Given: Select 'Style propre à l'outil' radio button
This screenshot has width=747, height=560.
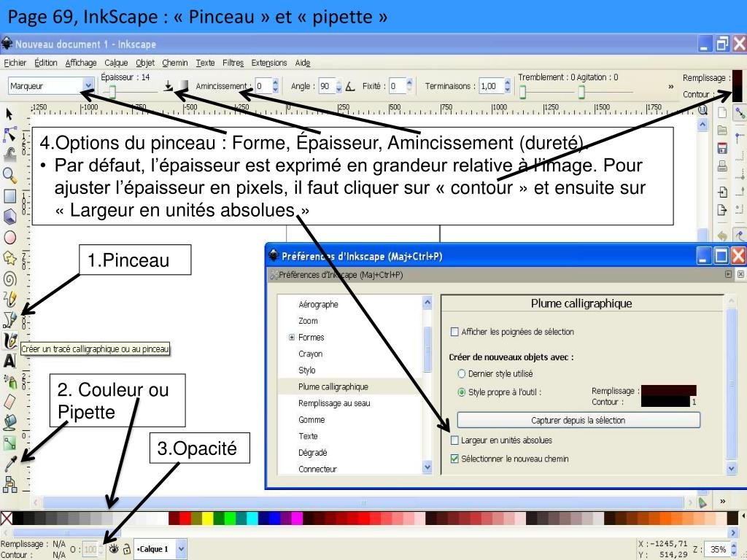Looking at the screenshot, I should click(461, 392).
